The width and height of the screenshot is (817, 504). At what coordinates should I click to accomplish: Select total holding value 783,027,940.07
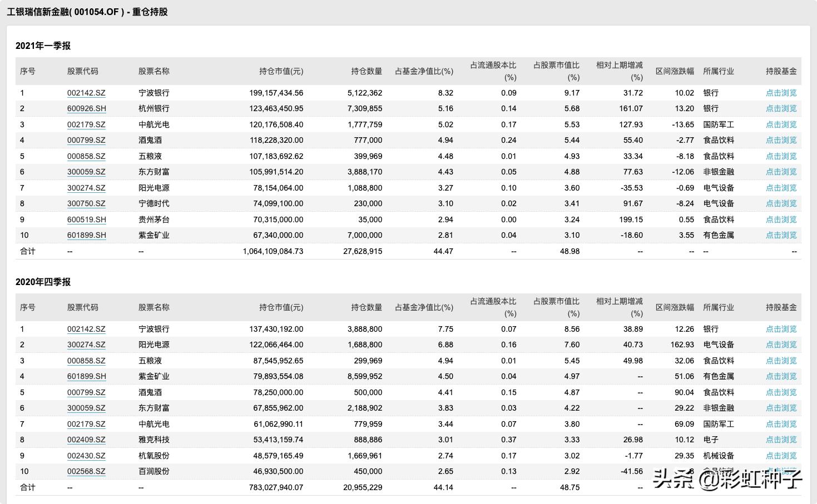coord(276,487)
